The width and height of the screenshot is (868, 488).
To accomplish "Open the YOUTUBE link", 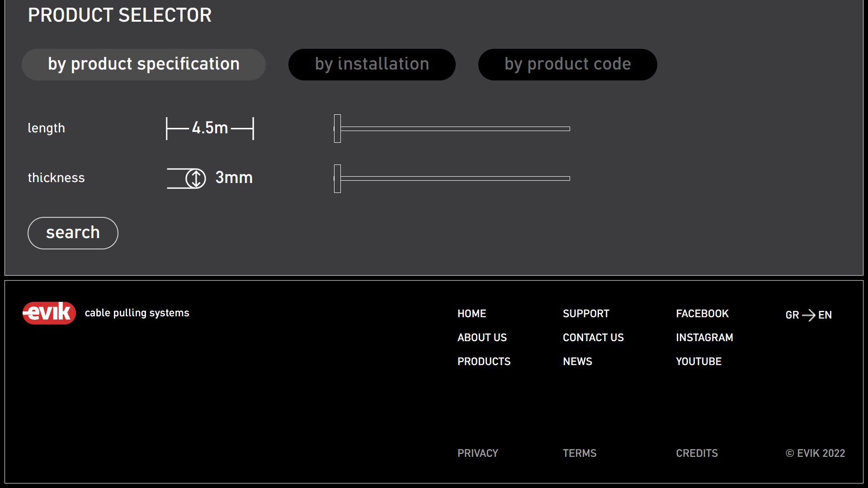I will tap(698, 361).
